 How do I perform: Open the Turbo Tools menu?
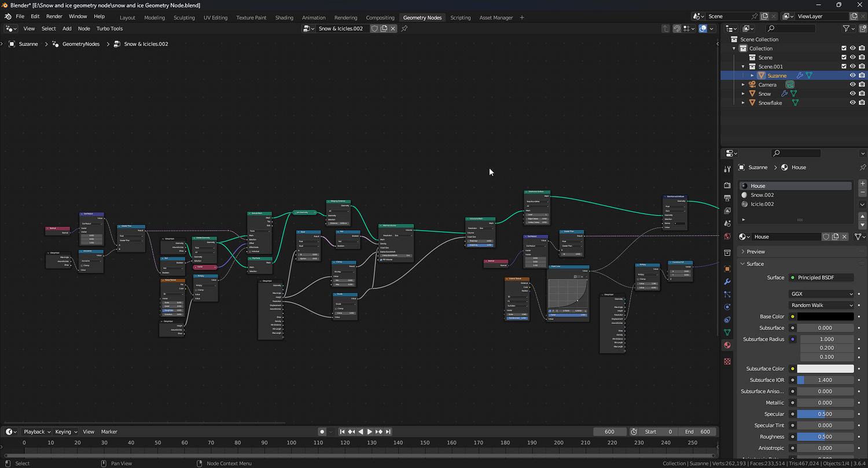coord(109,28)
